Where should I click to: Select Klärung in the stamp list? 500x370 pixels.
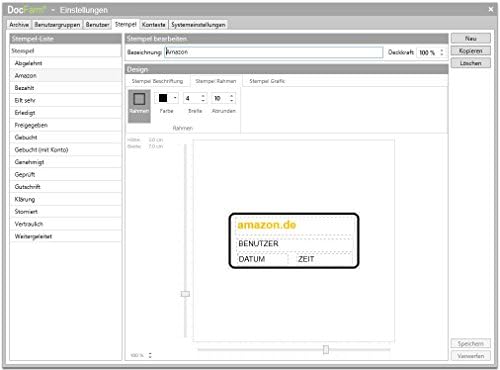point(66,199)
